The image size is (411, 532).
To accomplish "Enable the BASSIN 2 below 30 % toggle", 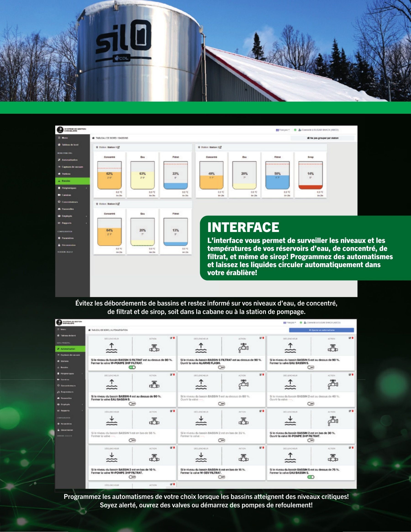I will [311, 440].
